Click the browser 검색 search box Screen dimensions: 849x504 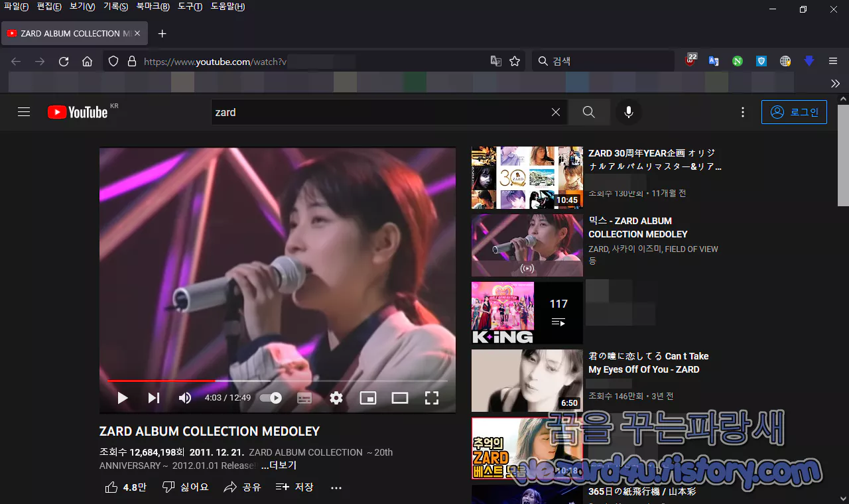pos(603,61)
